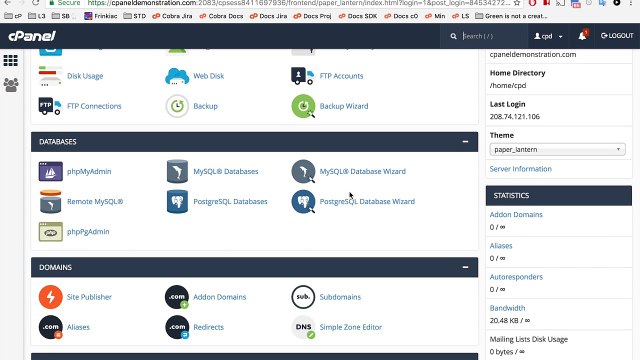This screenshot has width=640, height=360.
Task: Open the Backup clock icon
Action: 177,106
